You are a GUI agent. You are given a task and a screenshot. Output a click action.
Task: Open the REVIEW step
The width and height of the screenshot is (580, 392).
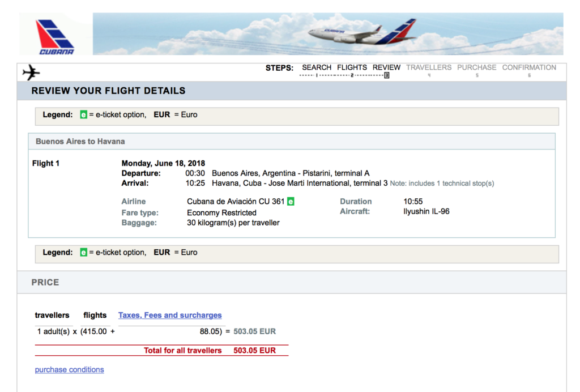coord(386,67)
